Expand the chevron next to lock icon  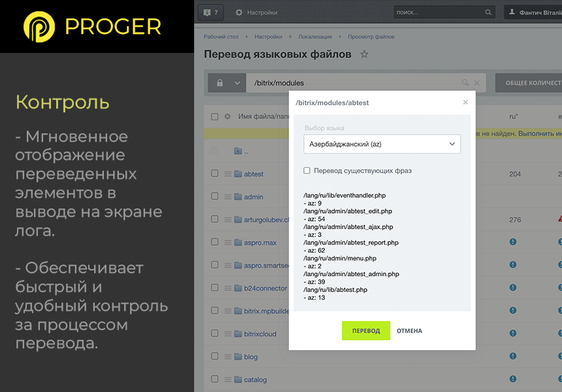tap(237, 83)
